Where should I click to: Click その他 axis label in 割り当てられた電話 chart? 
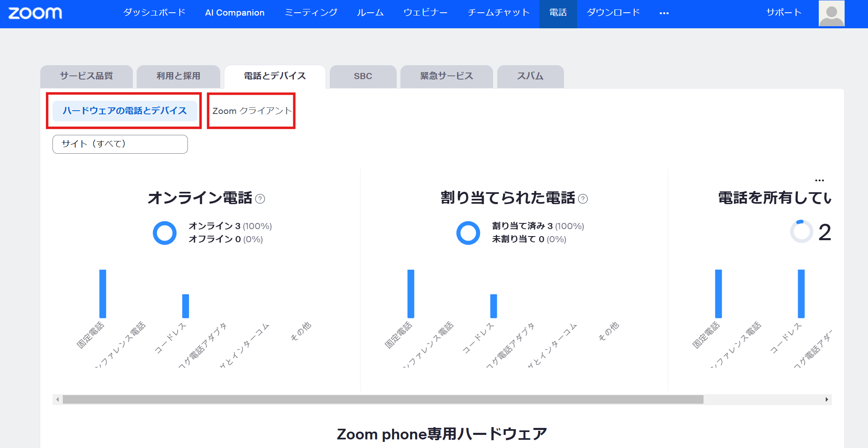coord(608,331)
